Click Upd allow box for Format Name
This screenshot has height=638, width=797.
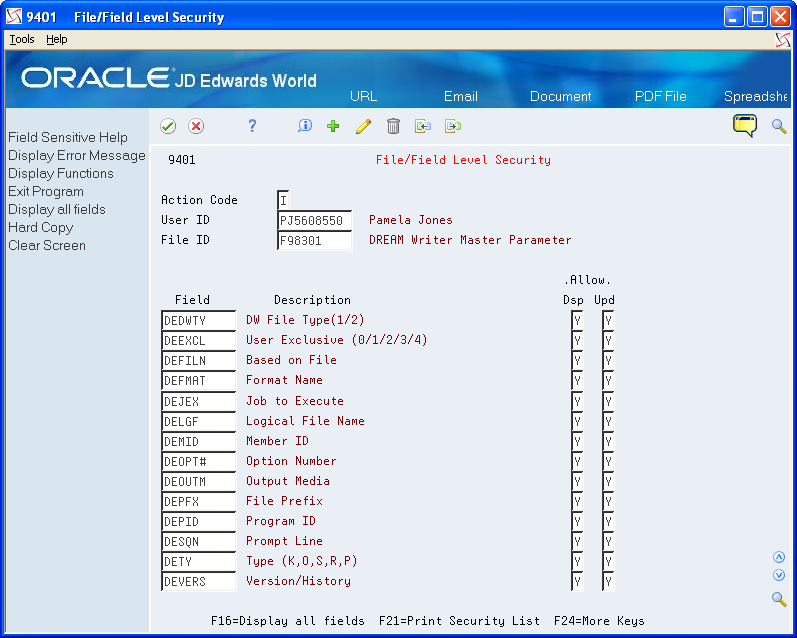coord(608,381)
